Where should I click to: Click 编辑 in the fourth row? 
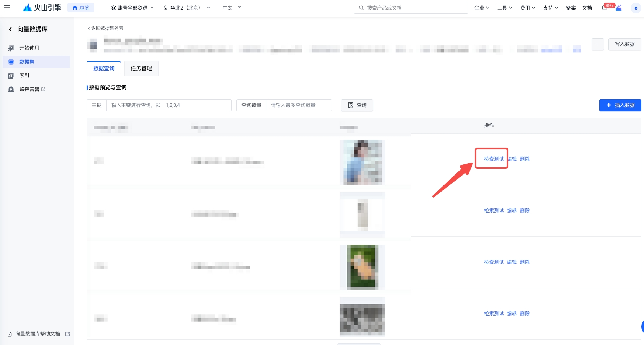[x=512, y=314]
